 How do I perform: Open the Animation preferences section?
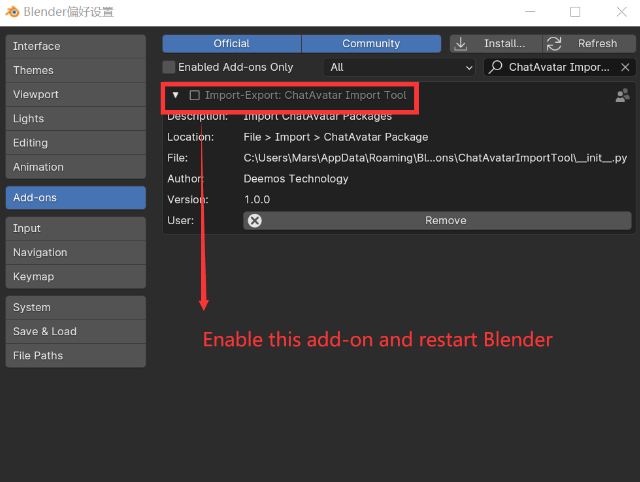click(76, 167)
